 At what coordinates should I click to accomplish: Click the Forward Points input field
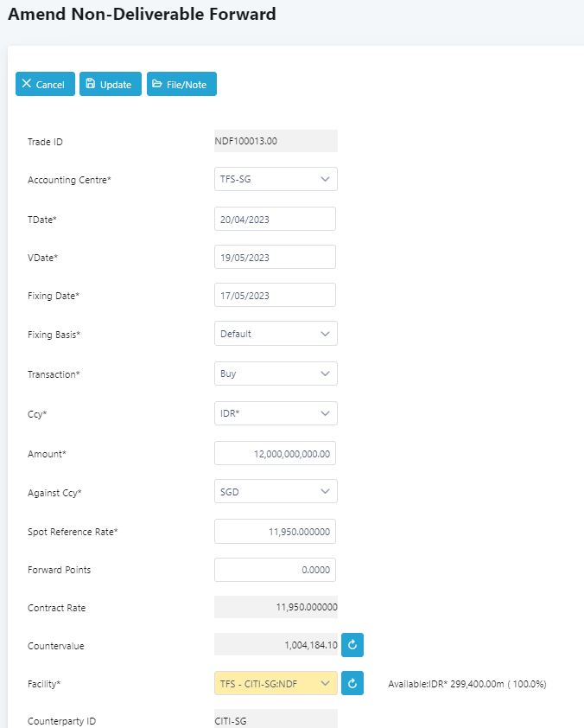275,570
